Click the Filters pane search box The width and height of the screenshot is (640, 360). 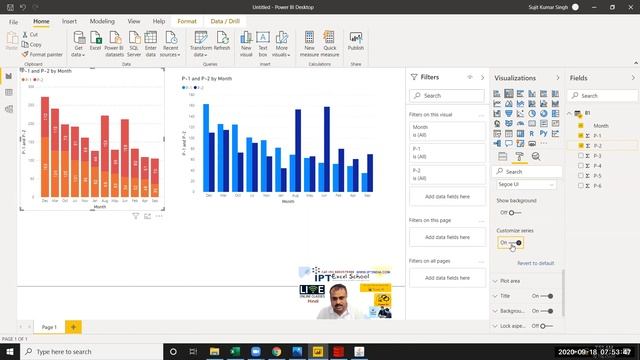pos(447,96)
